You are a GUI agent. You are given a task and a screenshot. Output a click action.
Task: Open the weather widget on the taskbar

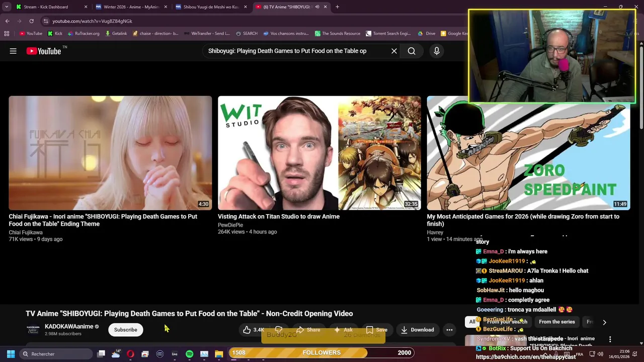coord(116,354)
